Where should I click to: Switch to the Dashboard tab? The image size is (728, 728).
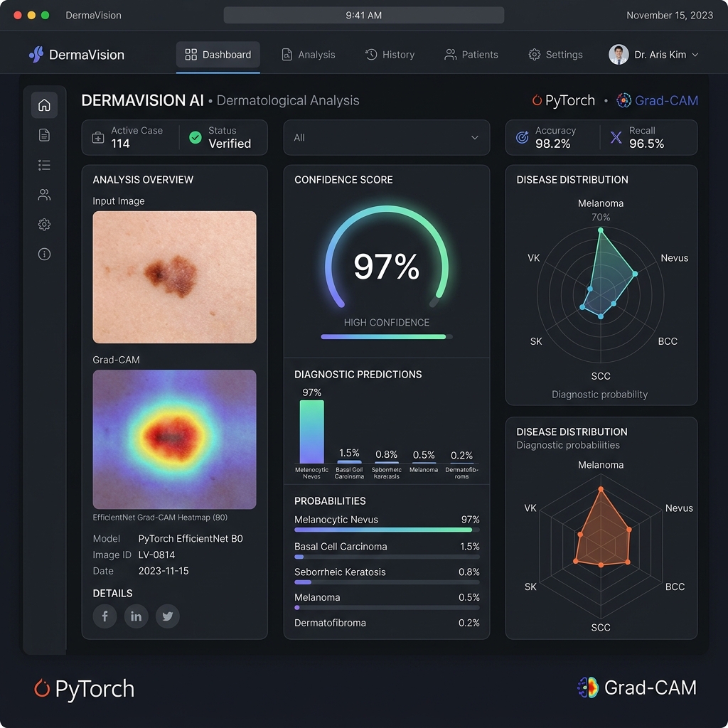coord(218,55)
